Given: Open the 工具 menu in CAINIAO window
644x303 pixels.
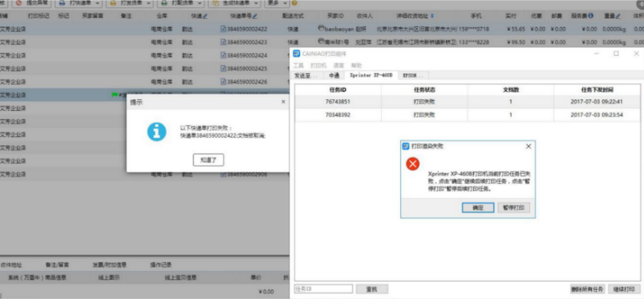Looking at the screenshot, I should coord(298,66).
